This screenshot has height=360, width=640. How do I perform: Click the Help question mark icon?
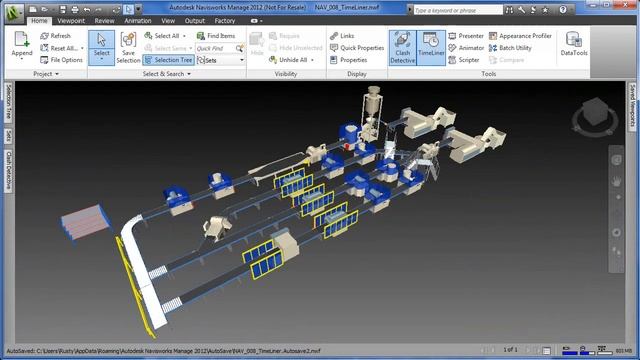coord(563,10)
